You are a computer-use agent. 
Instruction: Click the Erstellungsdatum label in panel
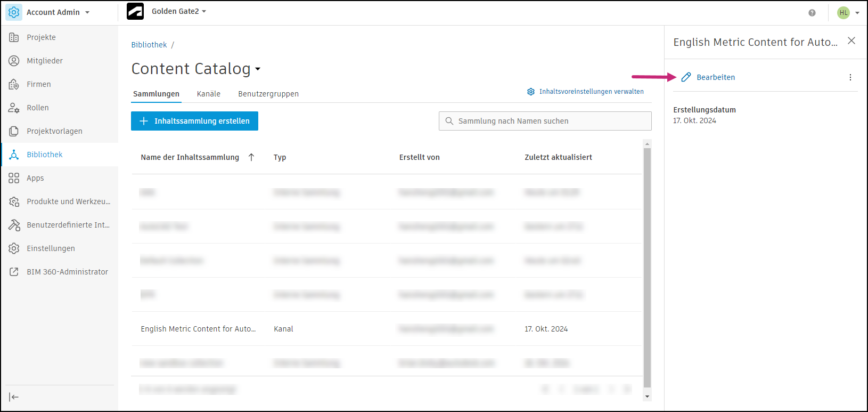(x=705, y=110)
